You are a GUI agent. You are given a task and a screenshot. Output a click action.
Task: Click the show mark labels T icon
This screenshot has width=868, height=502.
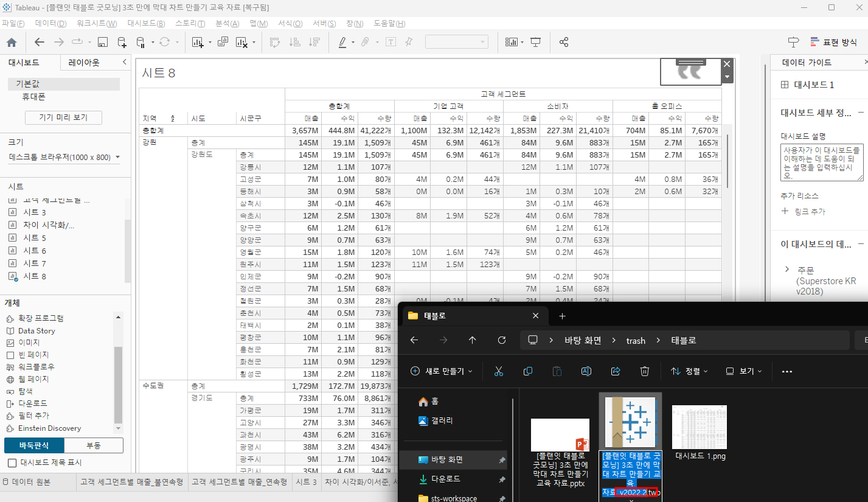point(390,42)
